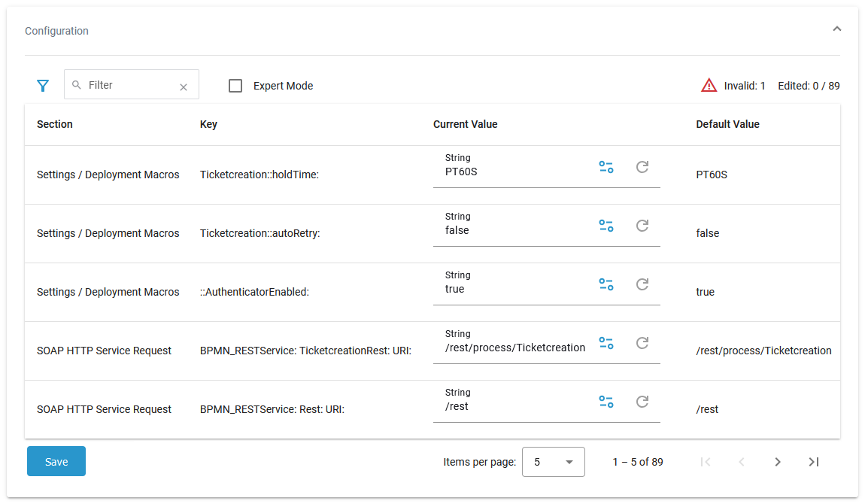Sort by the Section column header
This screenshot has height=504, width=865.
[55, 124]
